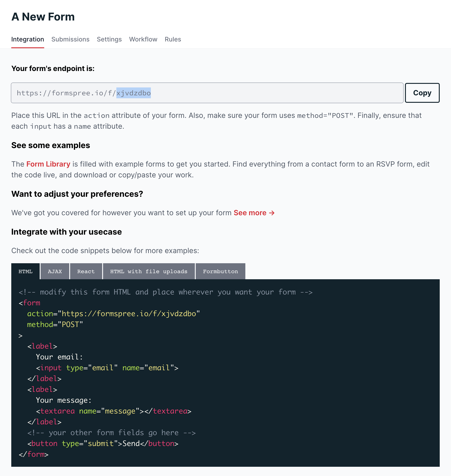Show the AJAX code snippet
This screenshot has height=476, width=451.
tap(55, 271)
